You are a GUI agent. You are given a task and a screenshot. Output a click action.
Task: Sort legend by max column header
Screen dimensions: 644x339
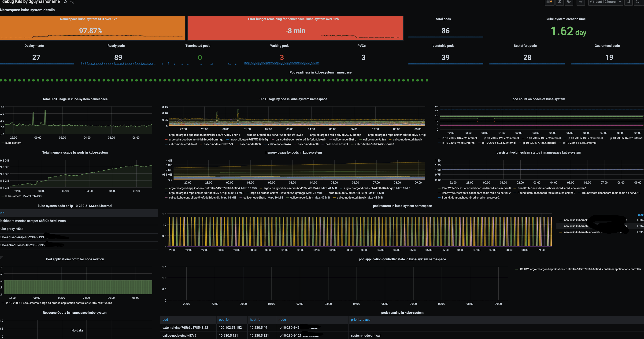pos(640,215)
